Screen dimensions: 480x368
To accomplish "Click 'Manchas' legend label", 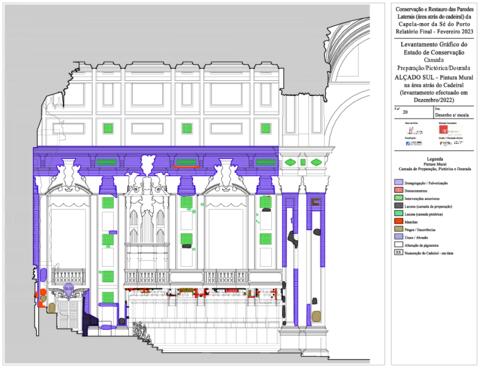I will 411,222.
